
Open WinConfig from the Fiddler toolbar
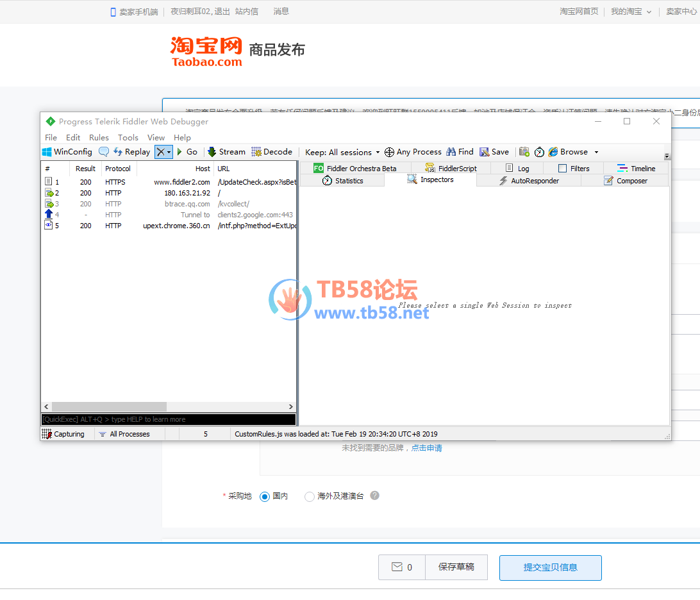click(67, 152)
